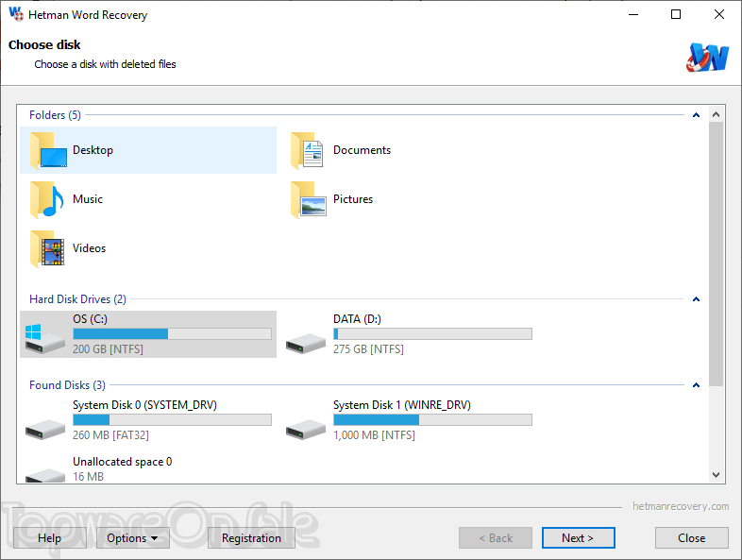Open the hetmanrecovery.com link
742x560 pixels.
681,506
